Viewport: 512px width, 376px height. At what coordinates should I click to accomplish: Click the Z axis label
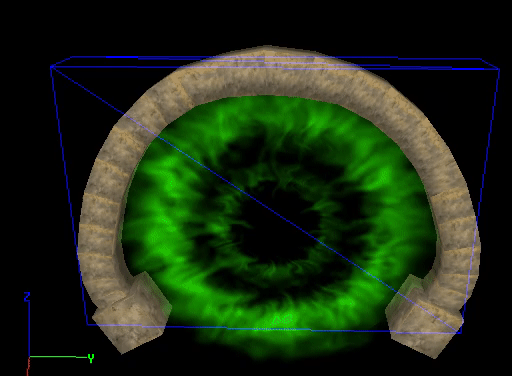pos(27,297)
